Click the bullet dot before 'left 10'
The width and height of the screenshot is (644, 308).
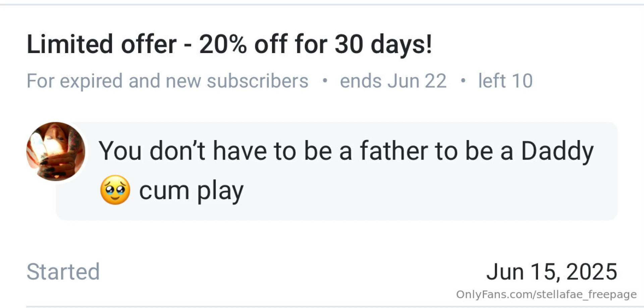(463, 81)
